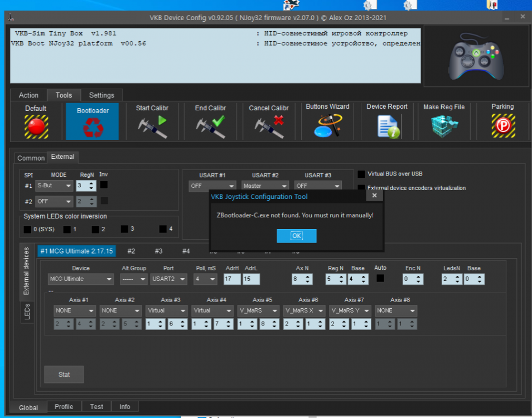
Task: Open the Buttons Wizard tool
Action: (x=327, y=126)
